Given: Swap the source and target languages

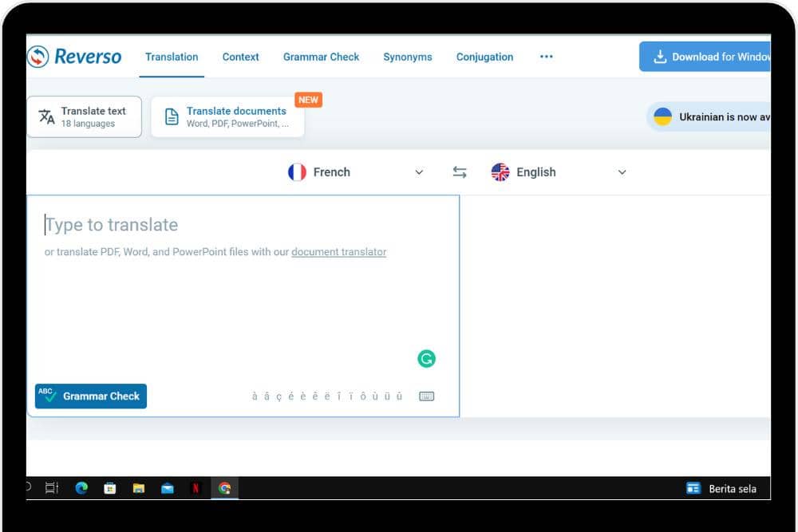Looking at the screenshot, I should (x=460, y=172).
